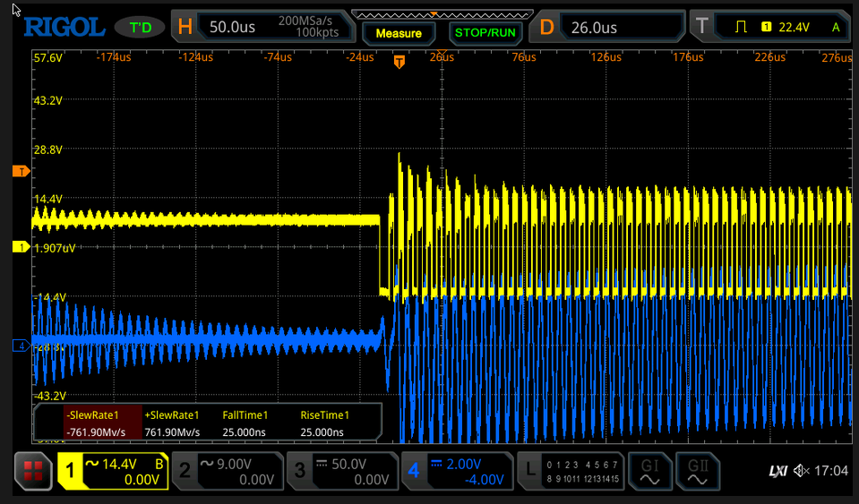The image size is (859, 504).
Task: Click channel 4 scale 2.00V value
Action: pyautogui.click(x=464, y=464)
